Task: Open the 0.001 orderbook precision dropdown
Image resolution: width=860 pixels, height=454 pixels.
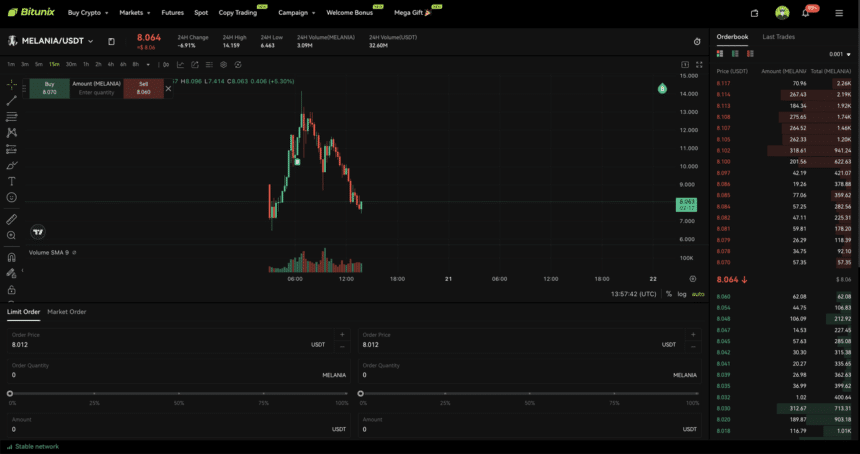Action: (840, 54)
